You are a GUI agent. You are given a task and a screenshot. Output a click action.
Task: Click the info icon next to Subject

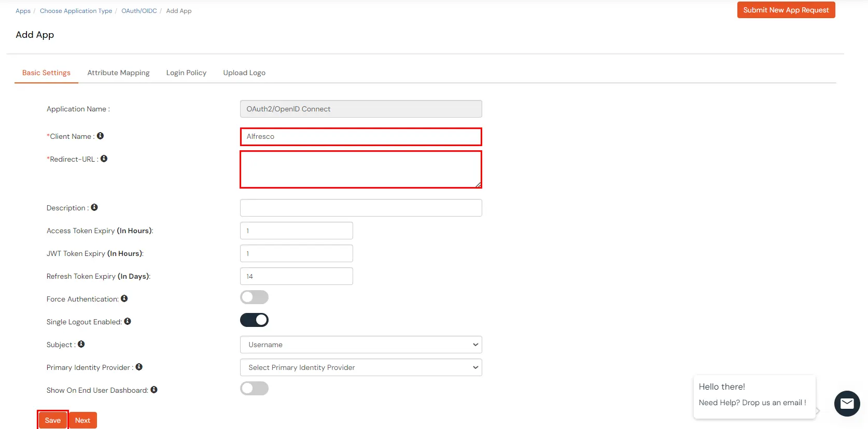[x=81, y=344]
